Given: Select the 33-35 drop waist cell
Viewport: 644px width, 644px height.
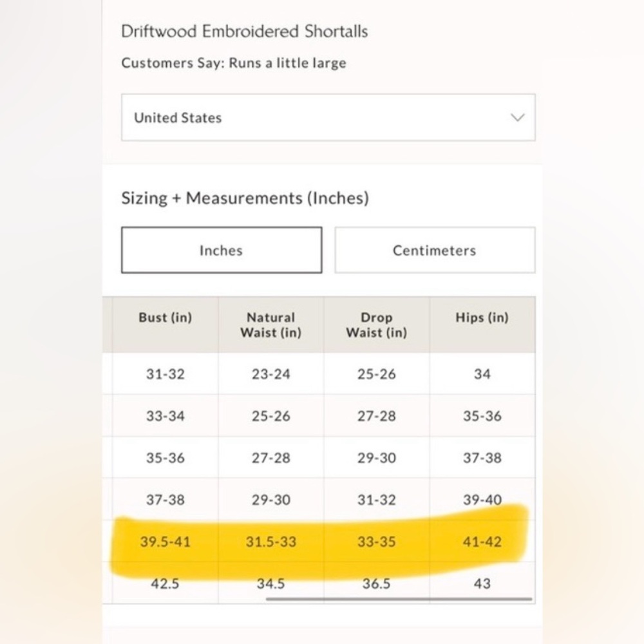Looking at the screenshot, I should pyautogui.click(x=376, y=542).
